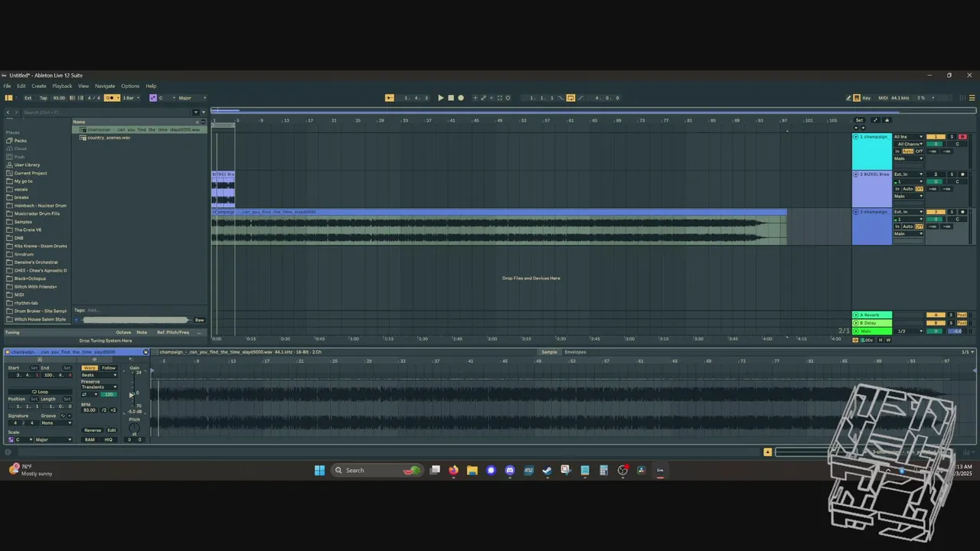Open The Crate V6 folder
The width and height of the screenshot is (980, 551).
(28, 230)
